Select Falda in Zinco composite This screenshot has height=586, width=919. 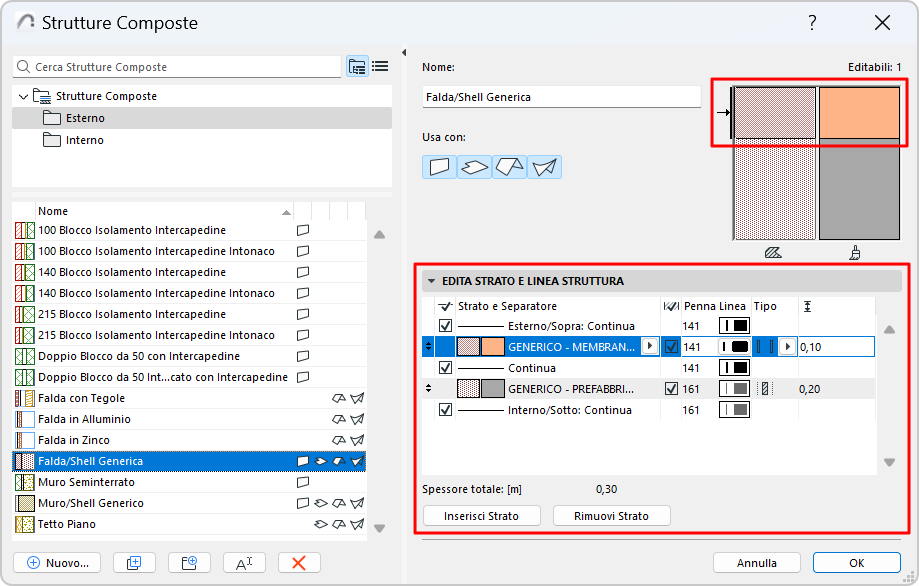[x=189, y=441]
